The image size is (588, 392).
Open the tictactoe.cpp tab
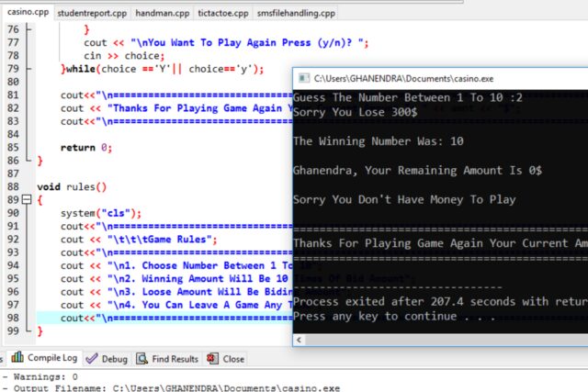point(223,13)
